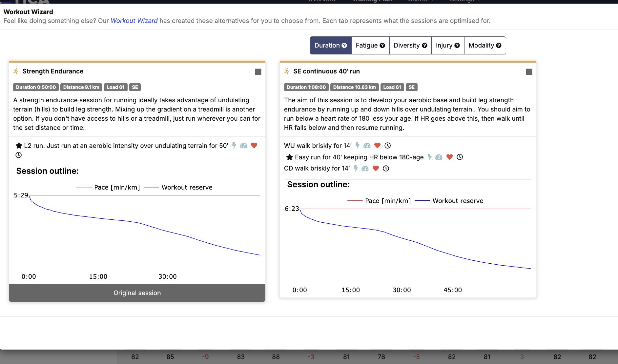Click clock icon on WU walk step

pyautogui.click(x=387, y=146)
